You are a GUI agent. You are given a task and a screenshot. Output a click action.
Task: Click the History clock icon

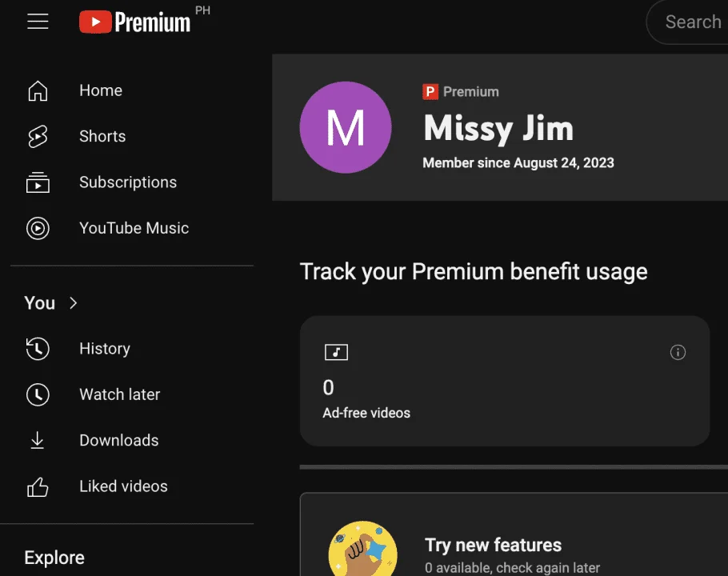(38, 349)
